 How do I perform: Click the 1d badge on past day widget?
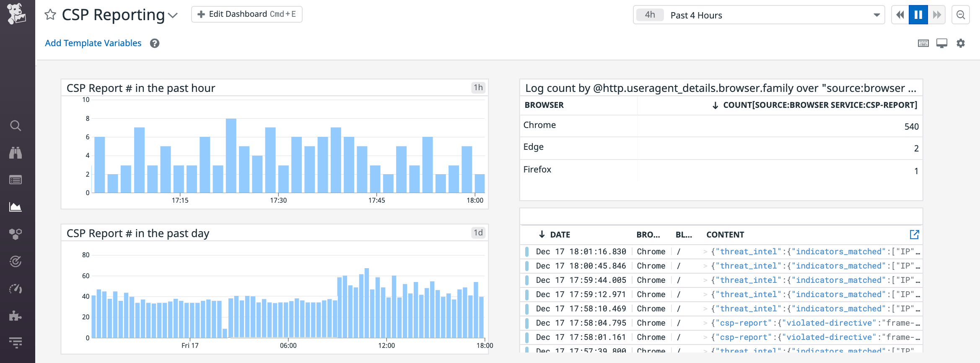click(478, 233)
